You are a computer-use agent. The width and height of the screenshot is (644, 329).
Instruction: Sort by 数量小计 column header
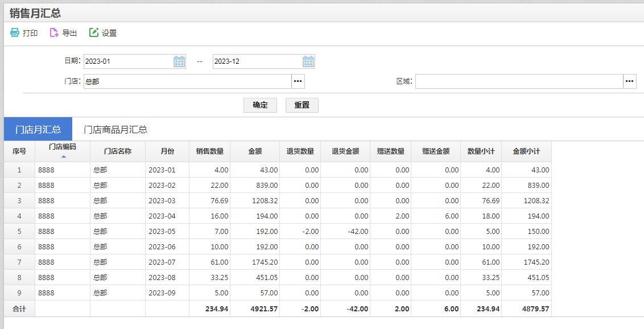tap(481, 151)
